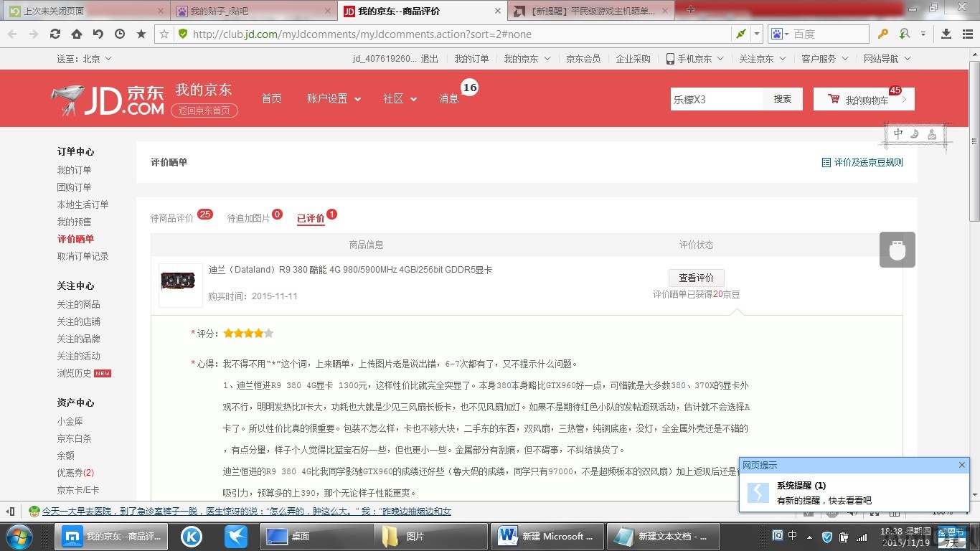
Task: Click the Windows Start orb
Action: coord(18,536)
